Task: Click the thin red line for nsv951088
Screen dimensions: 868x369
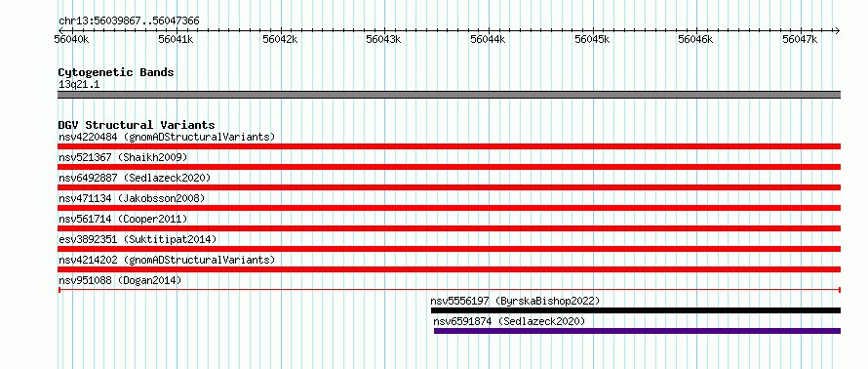Action: [x=449, y=290]
